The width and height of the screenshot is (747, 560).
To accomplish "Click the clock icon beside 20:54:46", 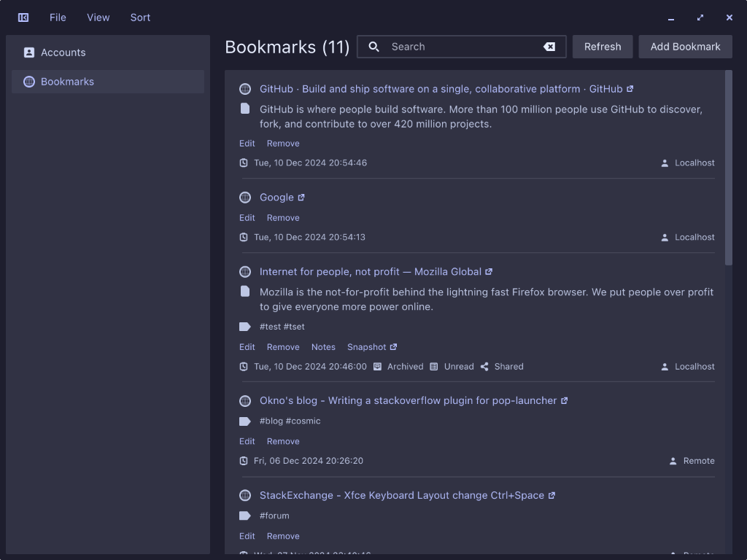I will coord(244,163).
